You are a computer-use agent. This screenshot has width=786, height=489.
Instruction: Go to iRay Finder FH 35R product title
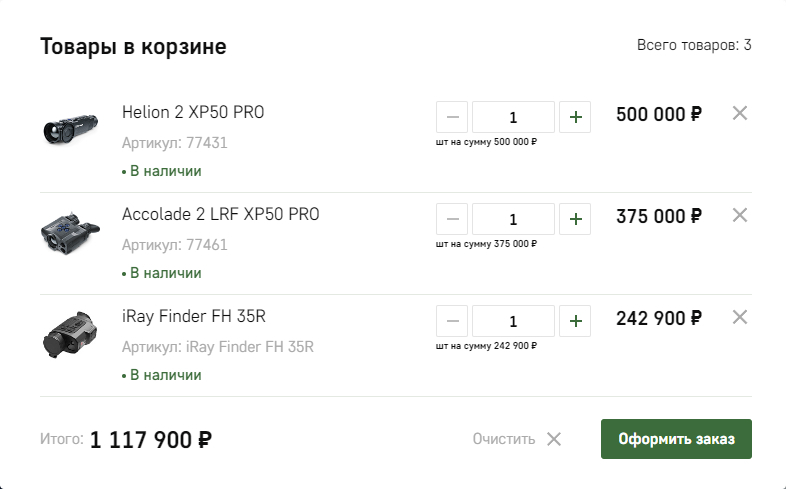[194, 316]
